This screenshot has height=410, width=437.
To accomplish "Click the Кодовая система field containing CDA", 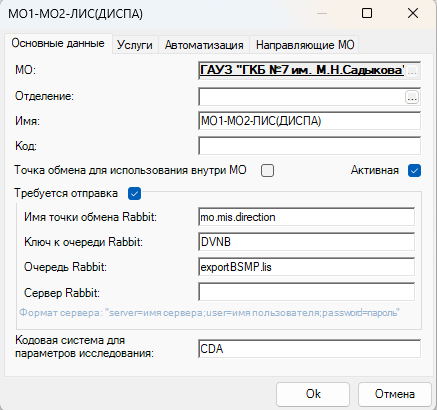I will (309, 349).
